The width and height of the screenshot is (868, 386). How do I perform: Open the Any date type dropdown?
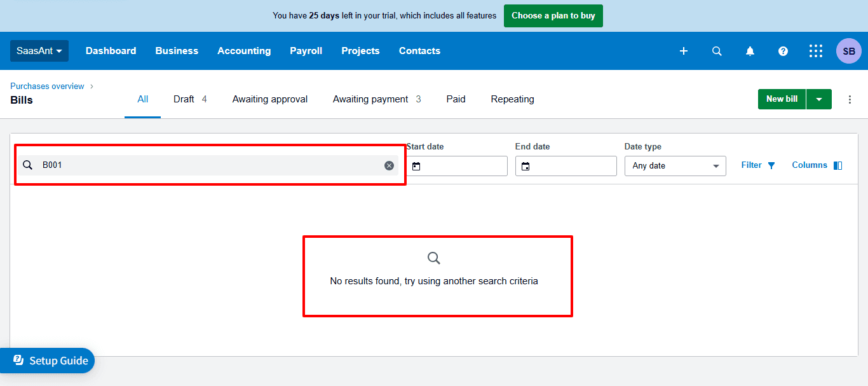[675, 166]
